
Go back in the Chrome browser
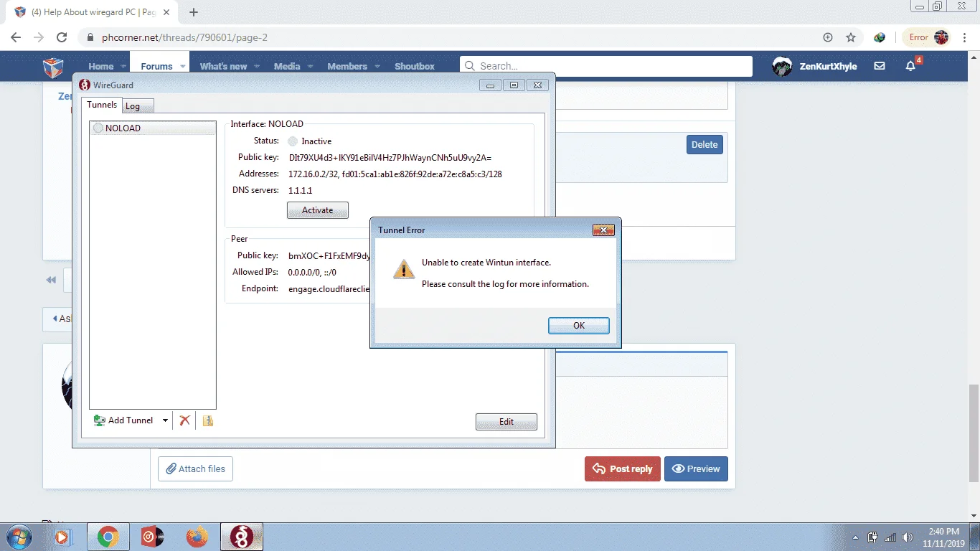point(16,37)
